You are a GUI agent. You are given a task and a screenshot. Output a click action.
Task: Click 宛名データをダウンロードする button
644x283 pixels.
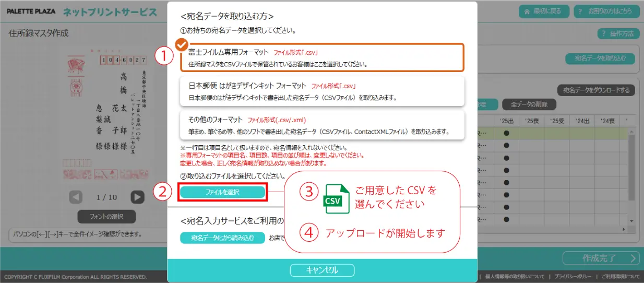pyautogui.click(x=597, y=90)
